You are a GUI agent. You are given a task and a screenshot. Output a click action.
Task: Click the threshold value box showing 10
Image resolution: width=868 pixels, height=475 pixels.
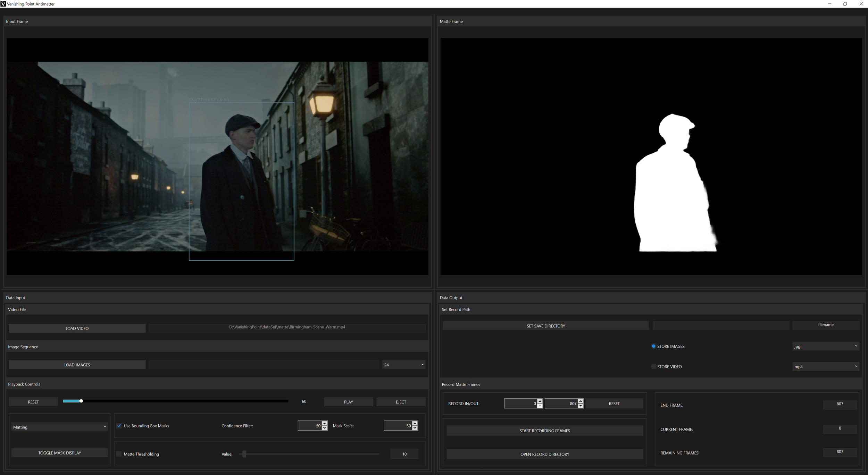click(x=404, y=454)
